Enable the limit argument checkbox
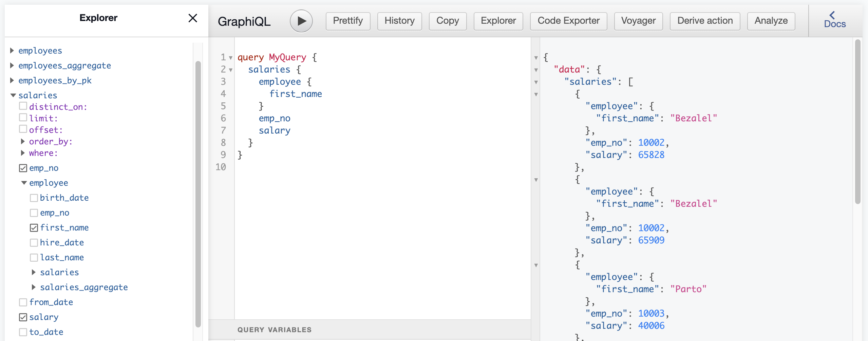This screenshot has height=341, width=868. tap(23, 118)
